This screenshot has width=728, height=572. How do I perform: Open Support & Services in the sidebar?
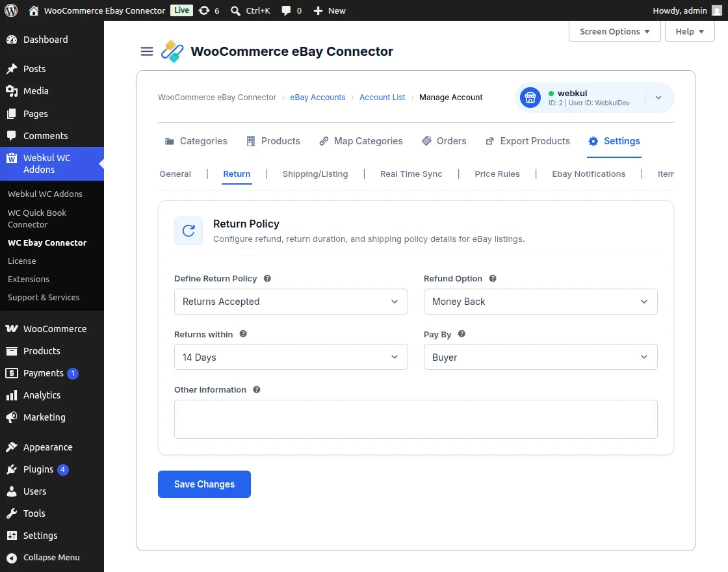pyautogui.click(x=44, y=297)
